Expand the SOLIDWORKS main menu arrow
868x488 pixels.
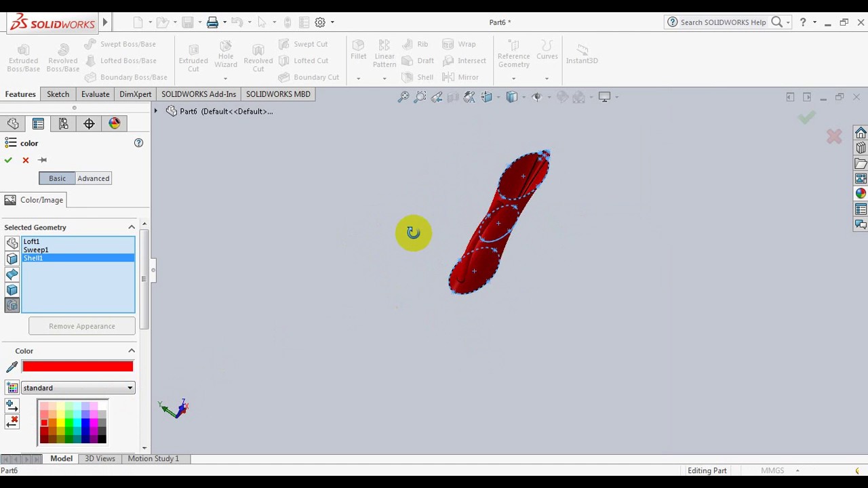coord(105,22)
